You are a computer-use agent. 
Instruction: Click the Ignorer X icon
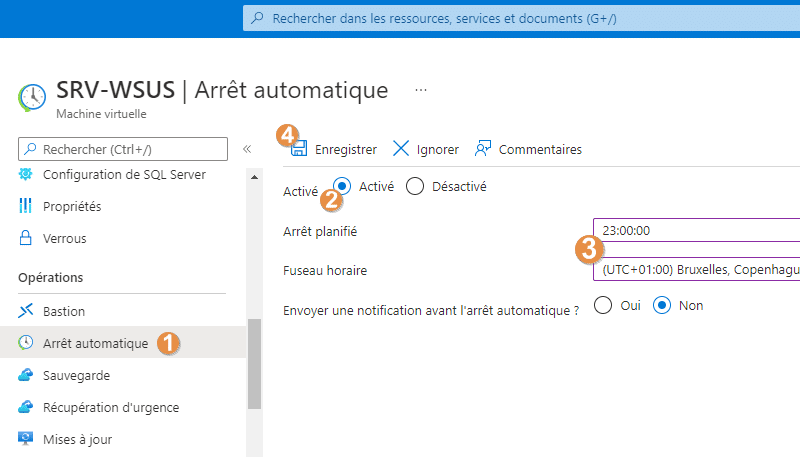pyautogui.click(x=401, y=148)
